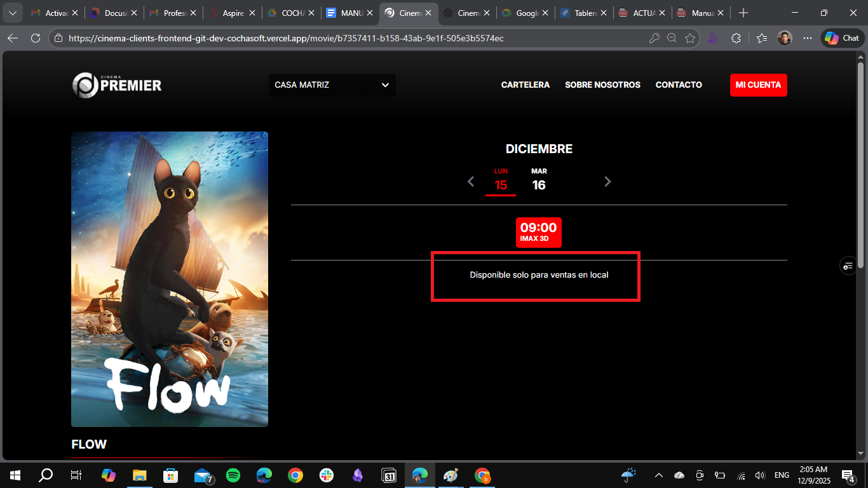Refresh the page with the reload icon
The height and width of the screenshot is (488, 868).
(36, 38)
